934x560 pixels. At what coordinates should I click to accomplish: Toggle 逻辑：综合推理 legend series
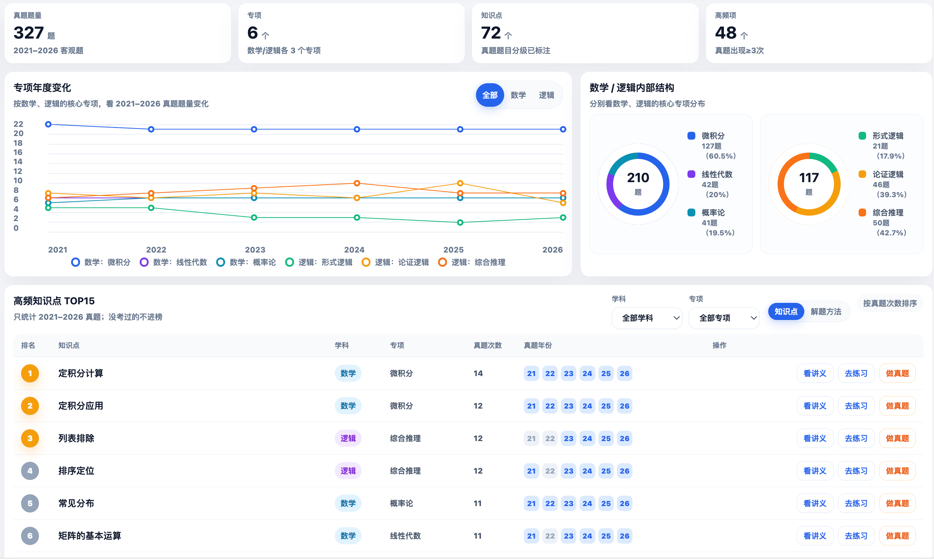472,262
